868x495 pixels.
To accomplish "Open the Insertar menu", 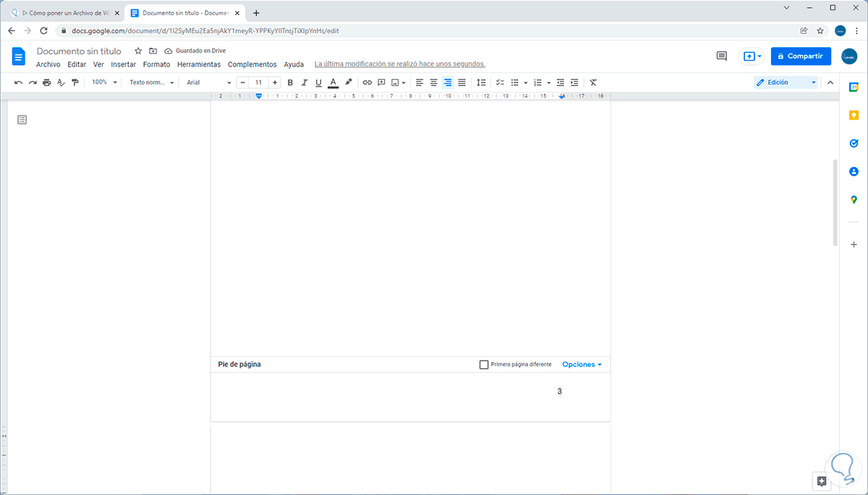I will coord(124,64).
